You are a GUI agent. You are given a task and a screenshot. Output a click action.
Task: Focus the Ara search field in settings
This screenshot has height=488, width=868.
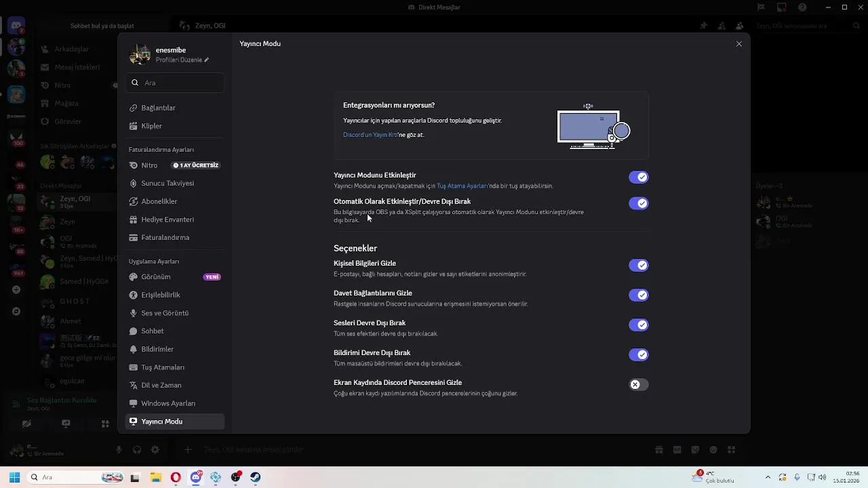pyautogui.click(x=175, y=83)
